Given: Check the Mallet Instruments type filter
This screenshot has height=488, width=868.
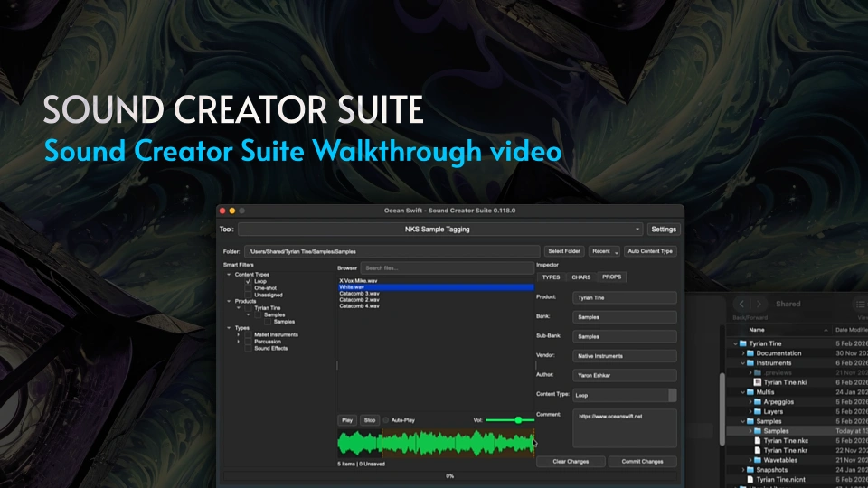Looking at the screenshot, I should tap(248, 334).
